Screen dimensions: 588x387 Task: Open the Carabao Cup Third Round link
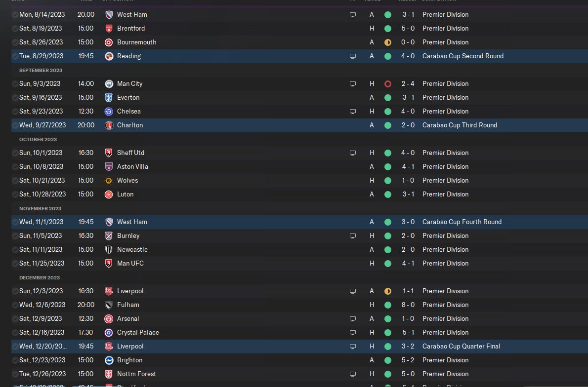coord(460,125)
